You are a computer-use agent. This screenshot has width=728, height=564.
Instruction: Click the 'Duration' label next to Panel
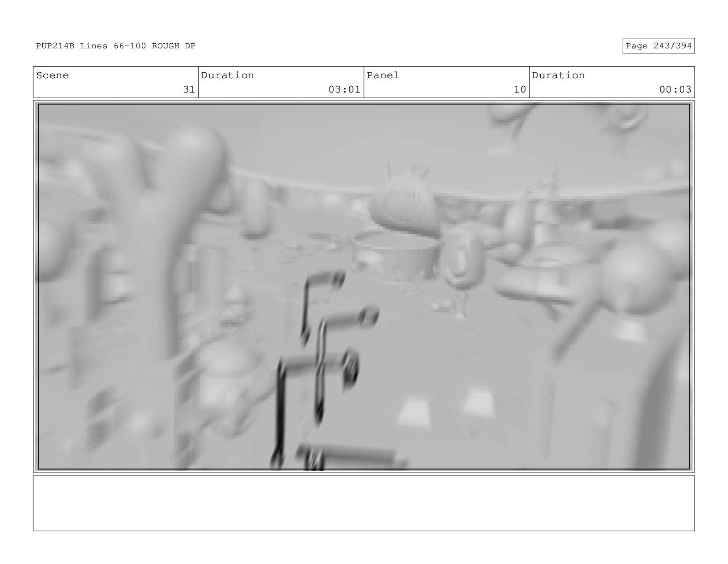pos(558,76)
